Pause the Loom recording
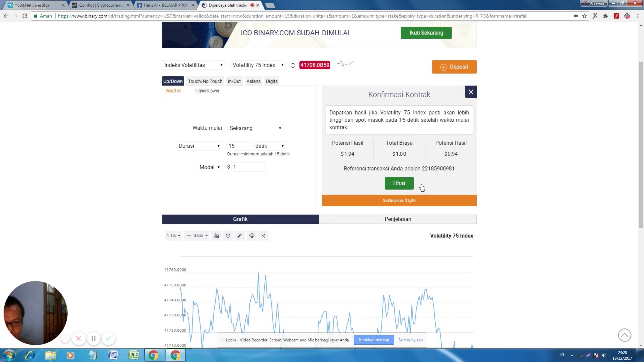Viewport: 644px width, 362px height. point(93,338)
